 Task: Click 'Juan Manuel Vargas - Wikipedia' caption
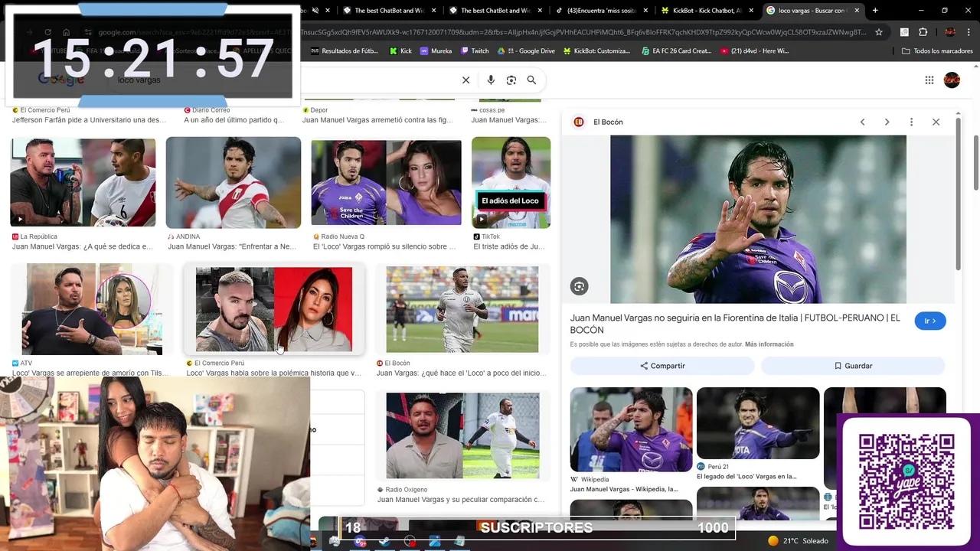click(624, 489)
